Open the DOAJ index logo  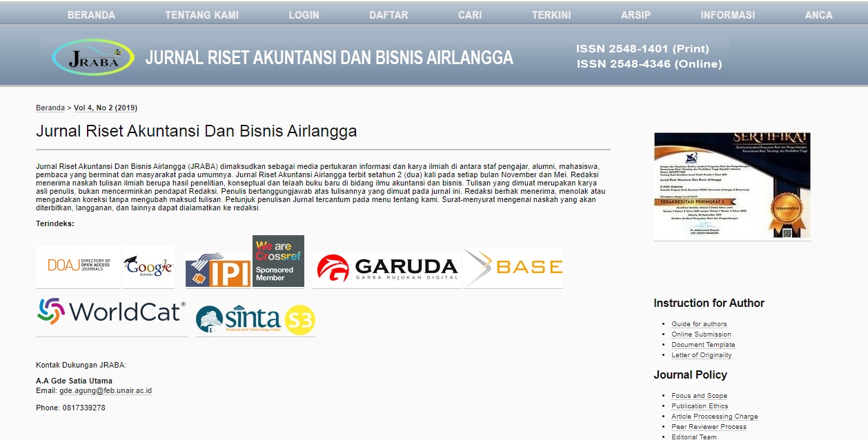click(78, 266)
